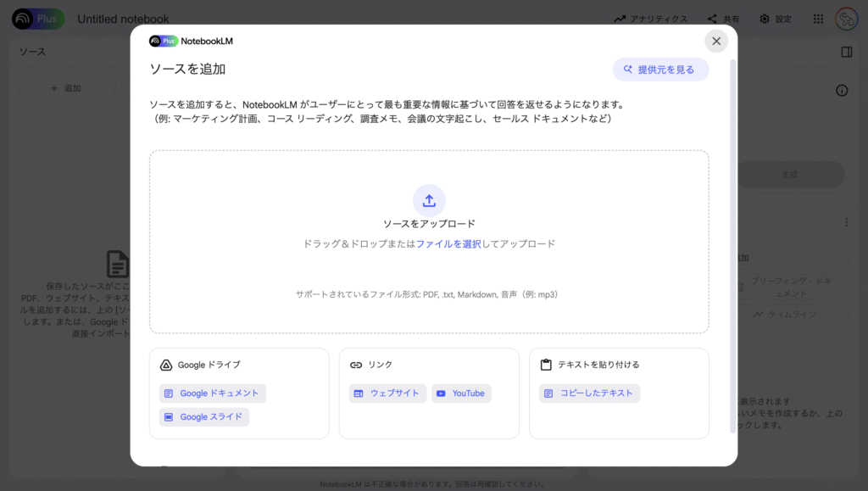Screen dimensions: 868x491
Task: Click the ファイルを選択 link
Action: pyautogui.click(x=448, y=243)
